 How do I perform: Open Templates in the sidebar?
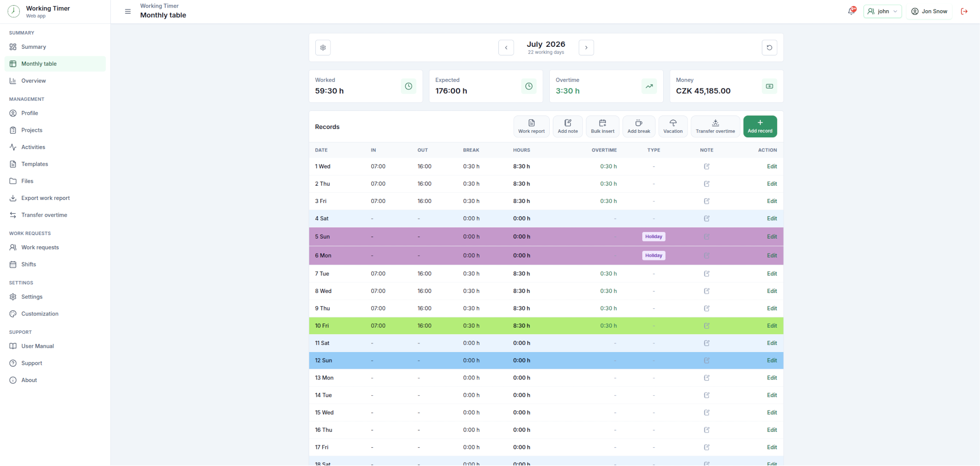point(55,164)
